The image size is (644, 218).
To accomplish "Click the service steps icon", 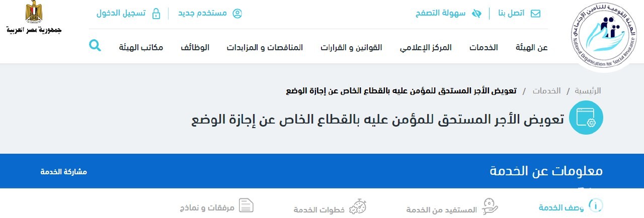I will coord(358,206).
